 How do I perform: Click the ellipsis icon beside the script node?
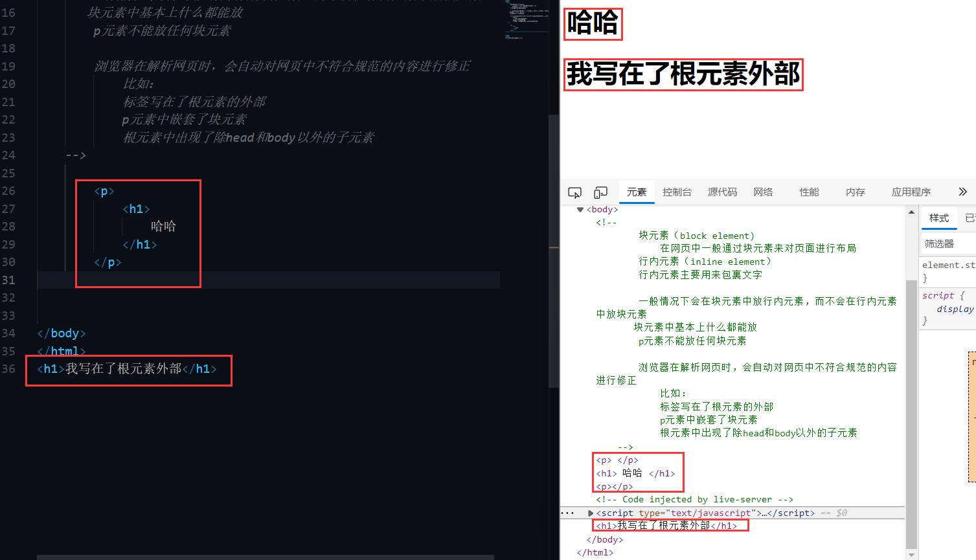point(568,513)
